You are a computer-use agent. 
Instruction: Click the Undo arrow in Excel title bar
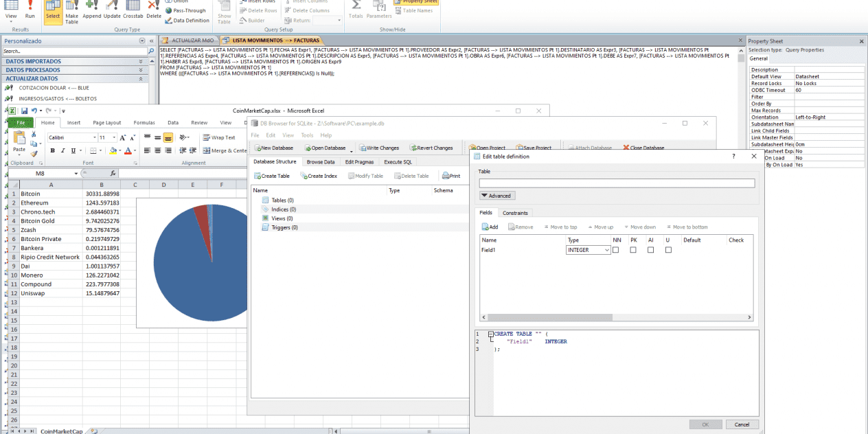(x=34, y=111)
